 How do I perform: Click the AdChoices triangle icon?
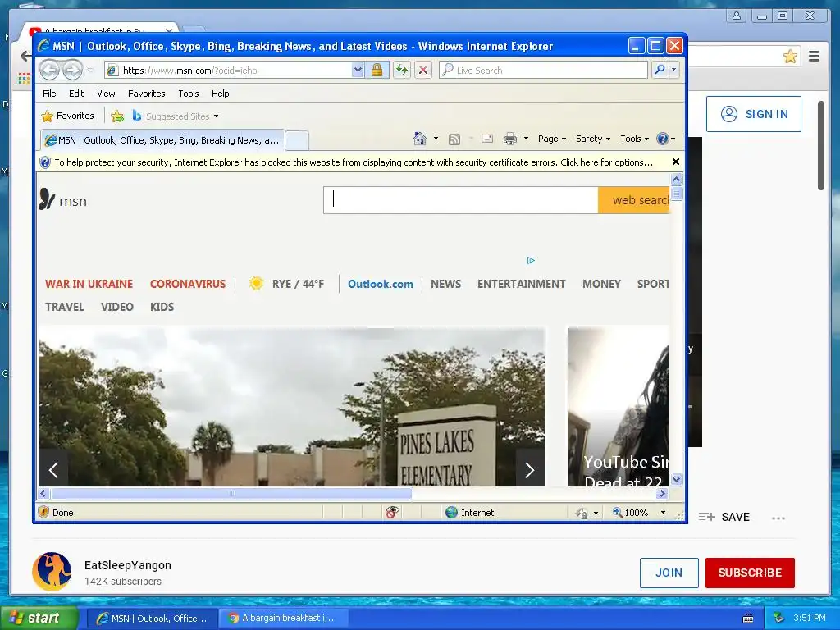[x=531, y=260]
